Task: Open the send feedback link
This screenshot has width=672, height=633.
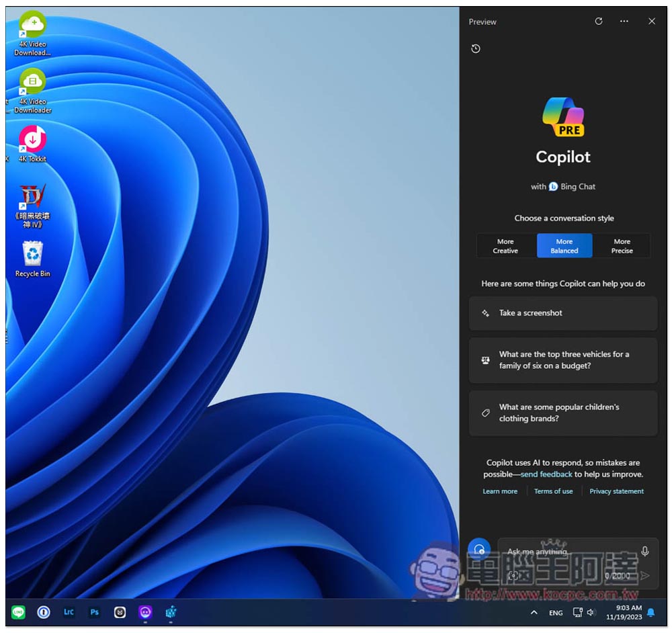Action: [546, 474]
